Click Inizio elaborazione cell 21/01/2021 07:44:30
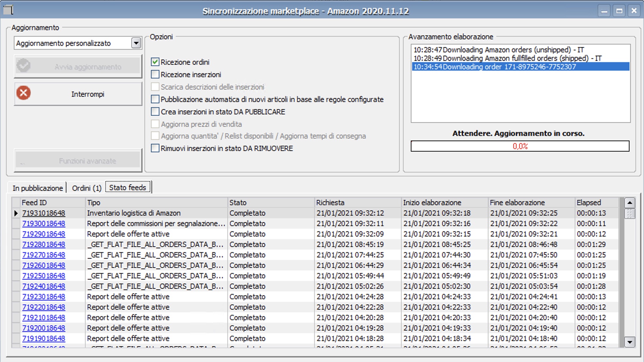This screenshot has width=644, height=362. [445, 255]
